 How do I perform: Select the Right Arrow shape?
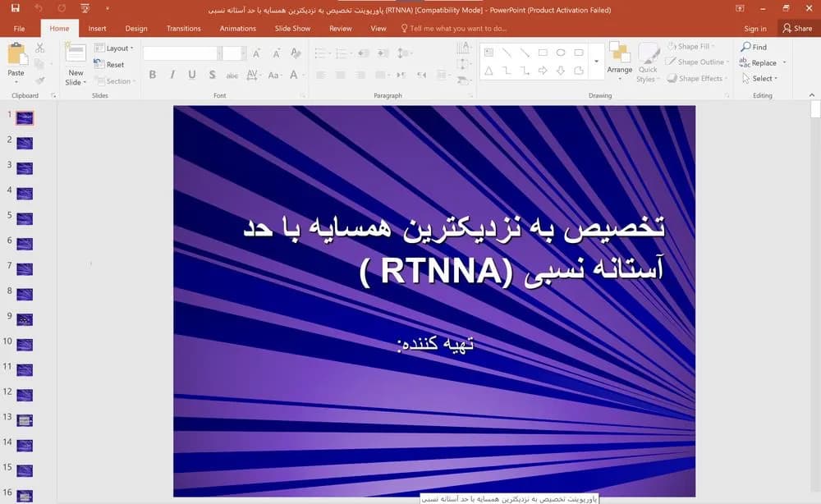click(x=543, y=70)
